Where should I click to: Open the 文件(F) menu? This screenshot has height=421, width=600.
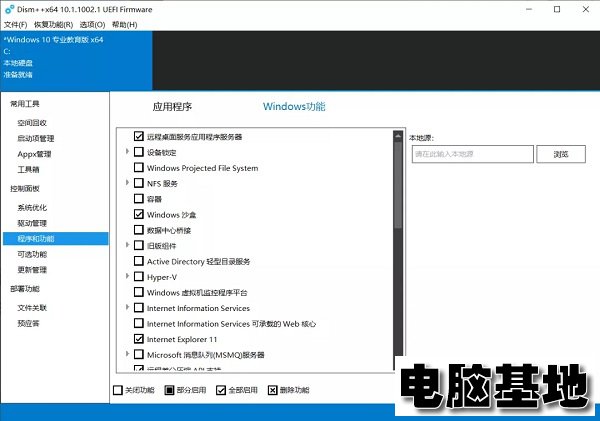(16, 25)
